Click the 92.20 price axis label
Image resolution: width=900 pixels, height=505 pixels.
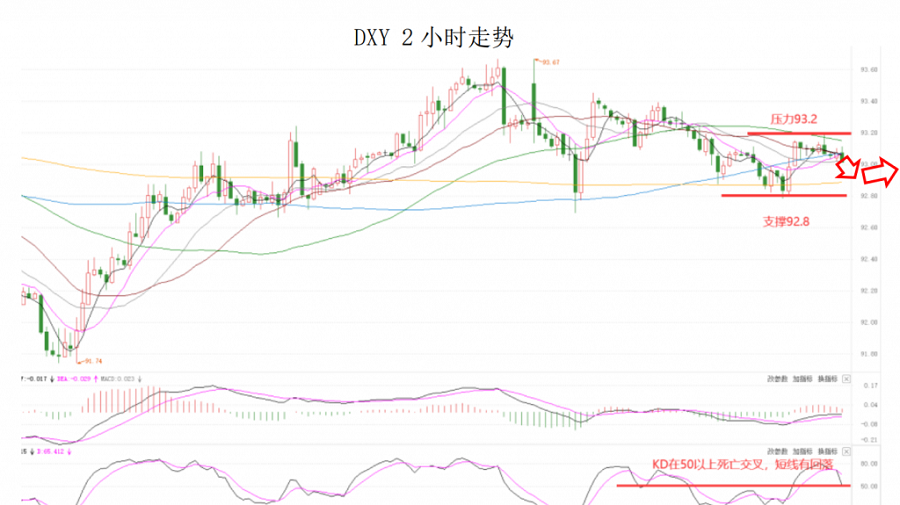[x=868, y=290]
